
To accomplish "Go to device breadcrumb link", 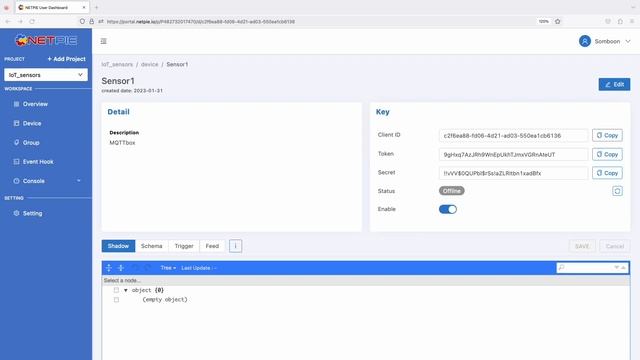I will (149, 64).
